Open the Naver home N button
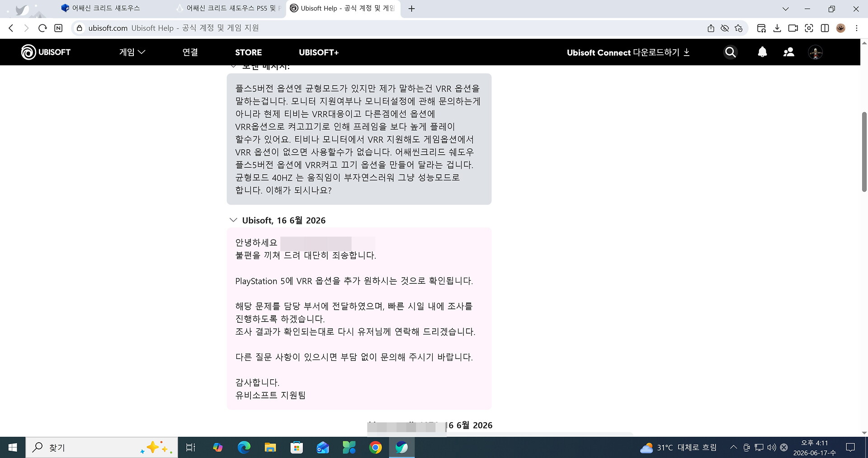This screenshot has height=458, width=868. 58,28
